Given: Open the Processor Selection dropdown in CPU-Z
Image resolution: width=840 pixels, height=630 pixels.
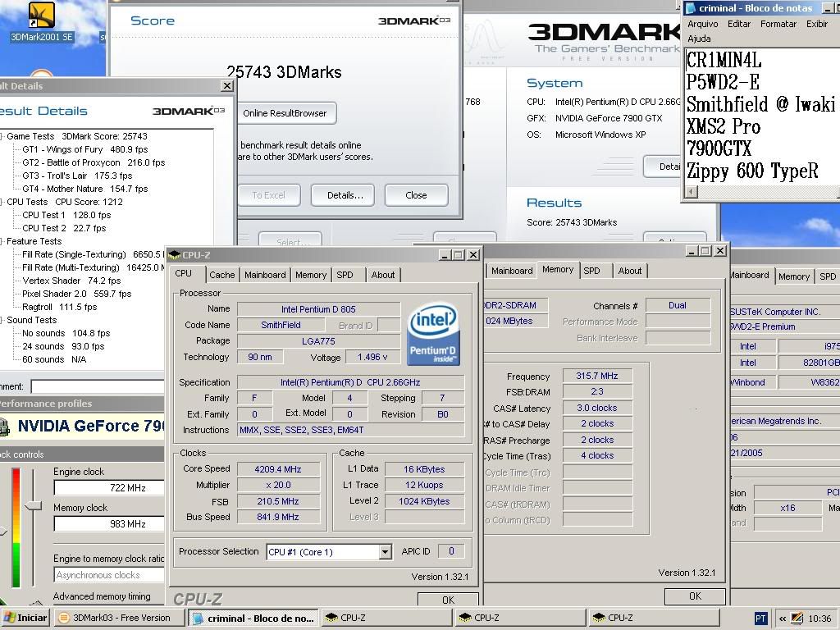Looking at the screenshot, I should click(386, 552).
